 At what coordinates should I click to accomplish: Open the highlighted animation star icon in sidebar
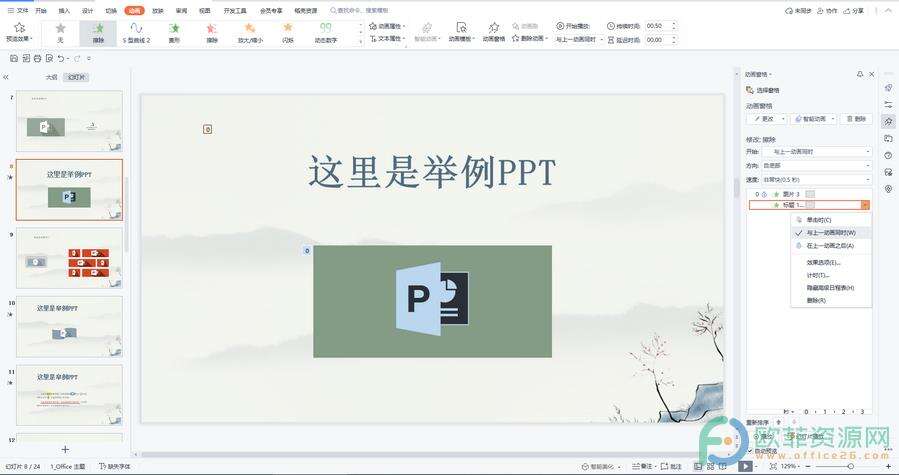point(888,122)
